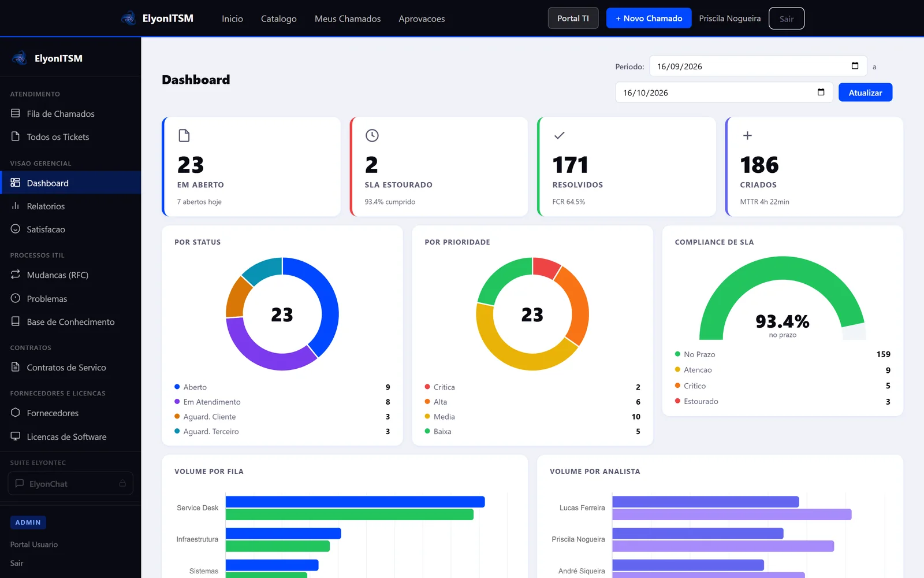924x578 pixels.
Task: Open the Portal Usuario link in sidebar
Action: coord(34,544)
